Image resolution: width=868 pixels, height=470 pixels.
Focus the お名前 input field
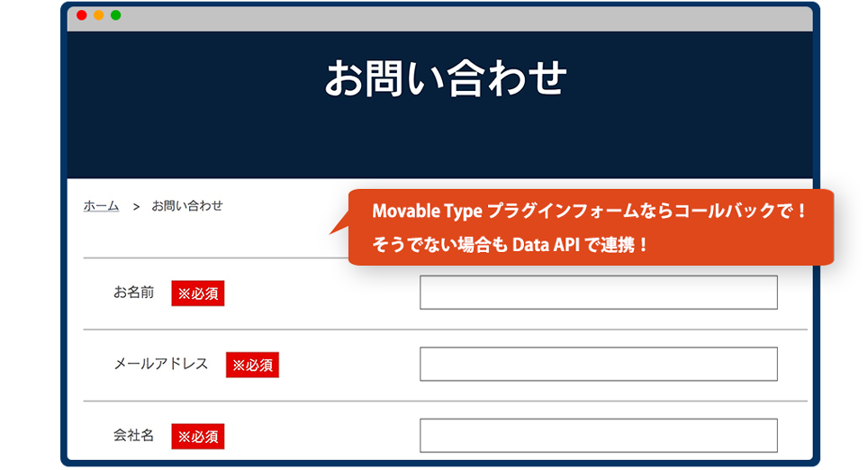pos(599,293)
